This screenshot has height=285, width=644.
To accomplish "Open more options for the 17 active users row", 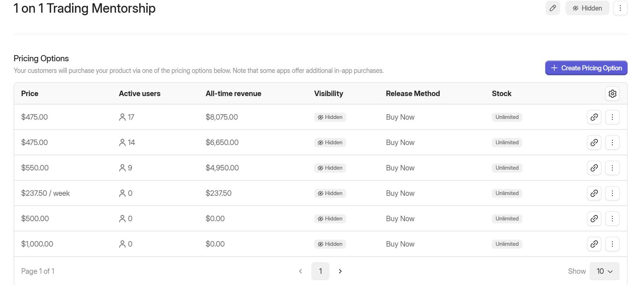I will [x=612, y=117].
